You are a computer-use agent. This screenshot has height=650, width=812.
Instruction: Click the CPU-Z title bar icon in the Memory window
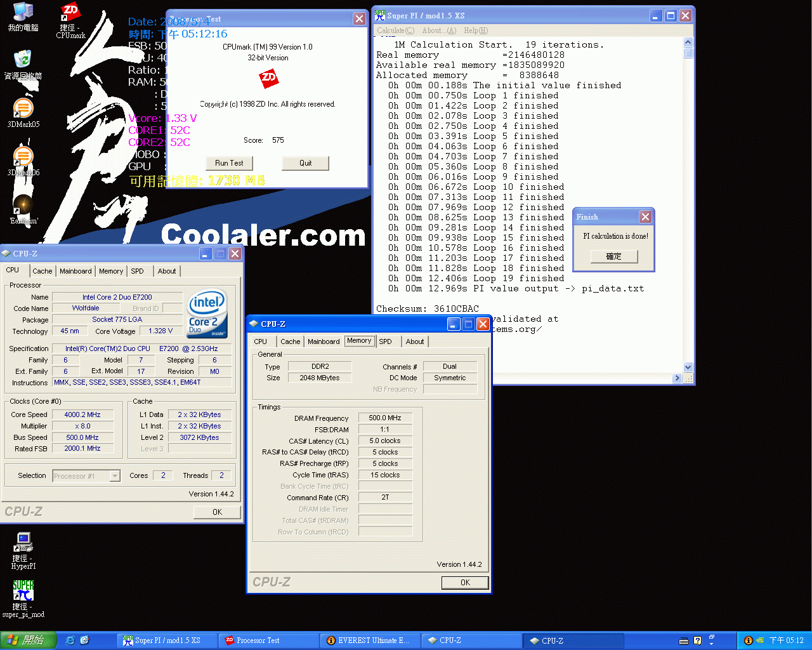coord(253,324)
